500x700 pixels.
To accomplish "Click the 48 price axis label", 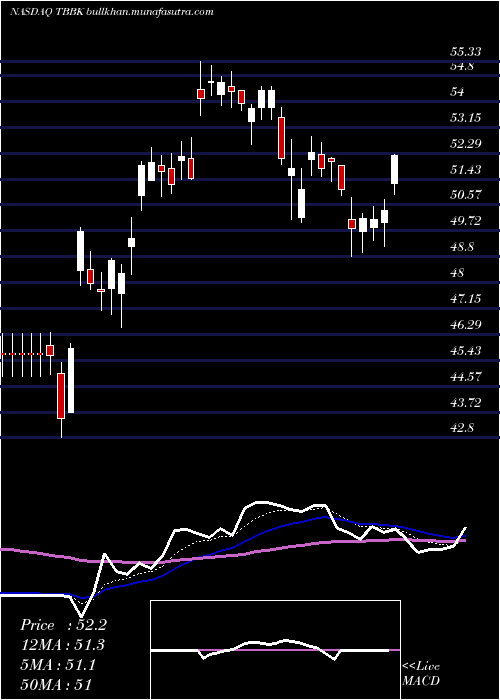I will [x=458, y=272].
